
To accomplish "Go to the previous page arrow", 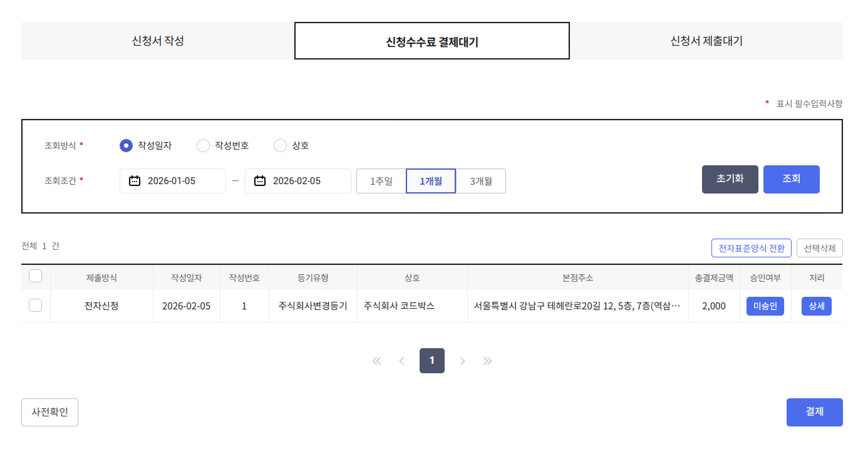I will pos(401,361).
